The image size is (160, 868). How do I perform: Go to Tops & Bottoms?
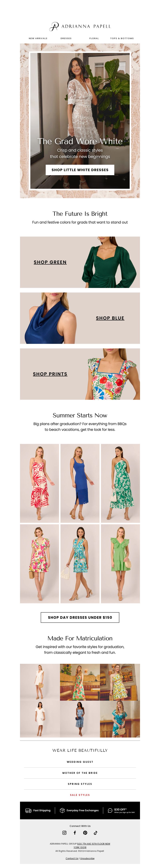pyautogui.click(x=122, y=38)
